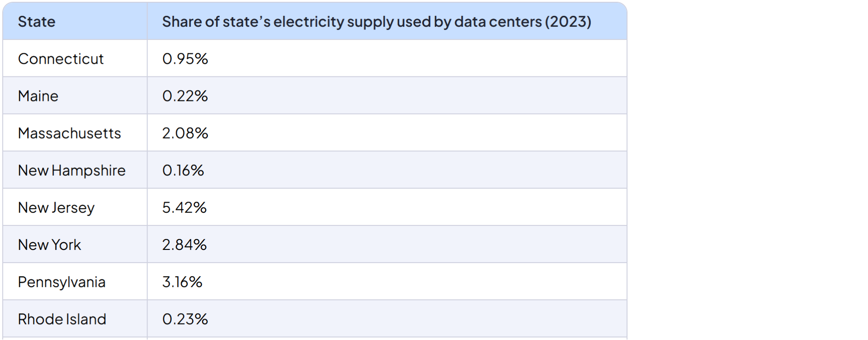Click the 0.95% value

(x=185, y=59)
